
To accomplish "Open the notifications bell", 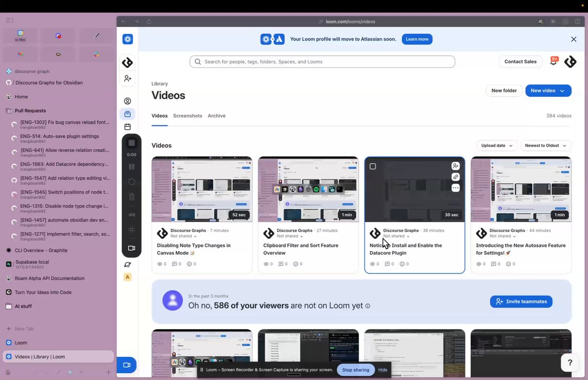I will coord(554,61).
